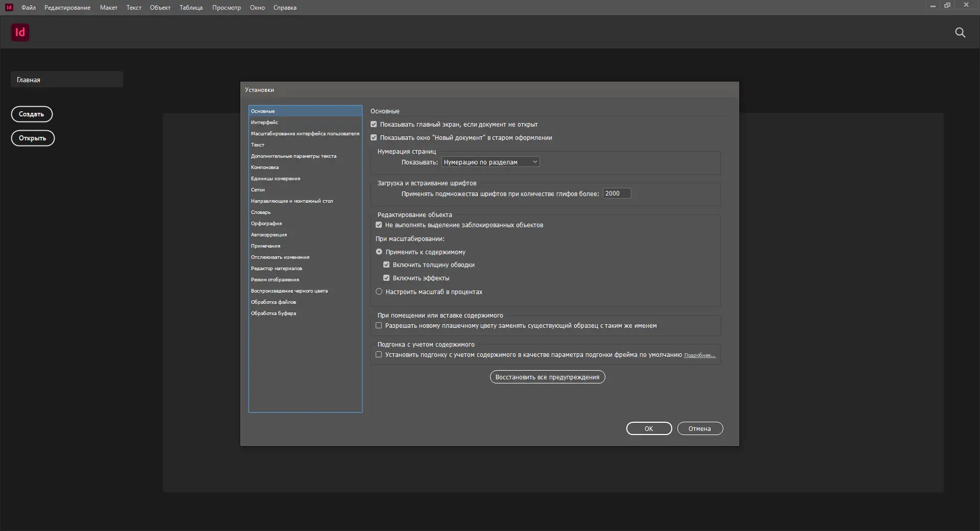
Task: Click the "Восстановить все предупреждения" button
Action: [547, 377]
